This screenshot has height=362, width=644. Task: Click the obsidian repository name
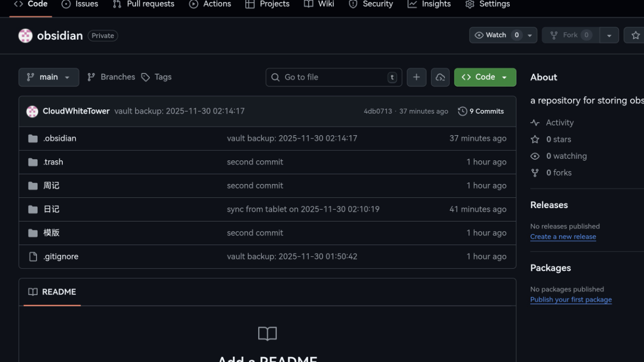pos(60,35)
